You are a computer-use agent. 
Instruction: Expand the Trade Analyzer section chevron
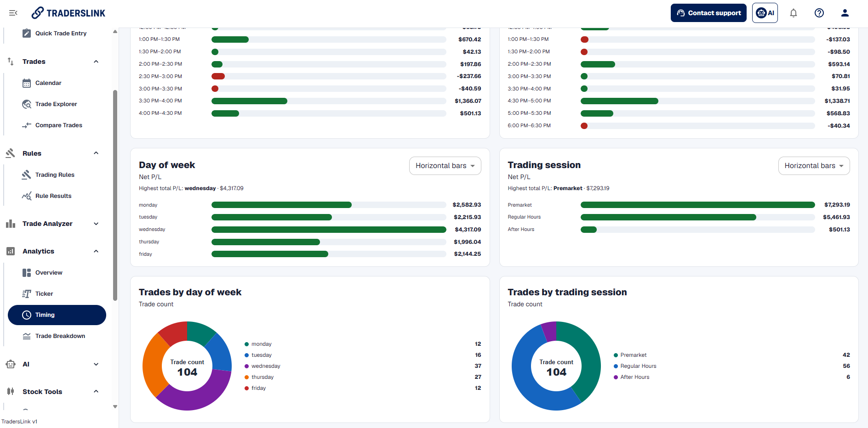(x=96, y=224)
